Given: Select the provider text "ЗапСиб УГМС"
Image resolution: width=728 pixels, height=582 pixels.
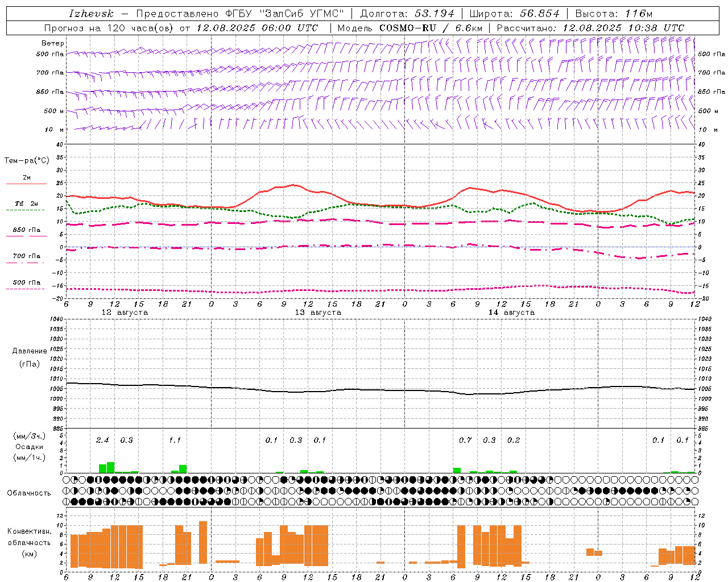Looking at the screenshot, I should pos(303,14).
